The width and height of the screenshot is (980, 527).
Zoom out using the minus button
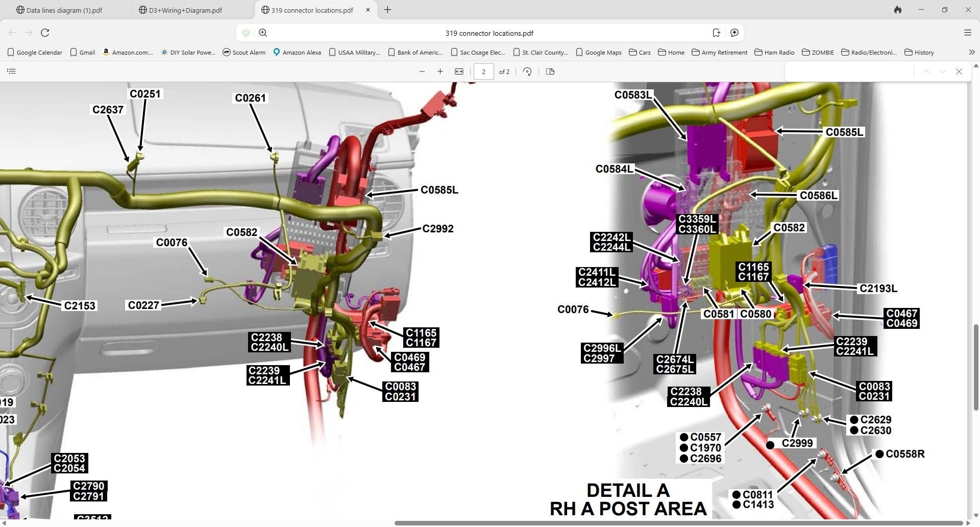pos(422,71)
